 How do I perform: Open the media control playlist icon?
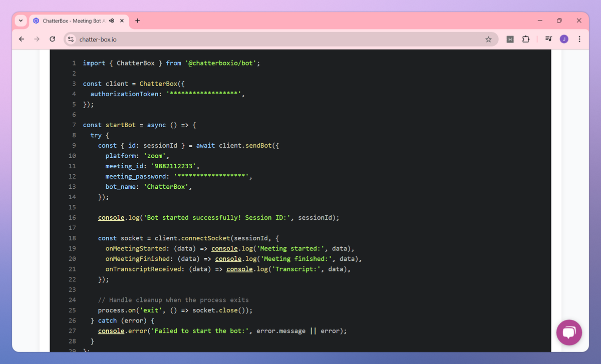549,39
